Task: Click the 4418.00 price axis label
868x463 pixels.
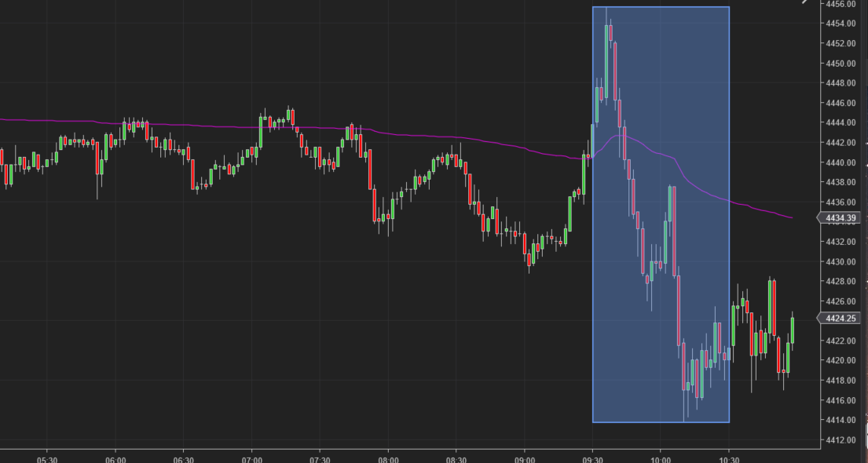Action: point(841,380)
